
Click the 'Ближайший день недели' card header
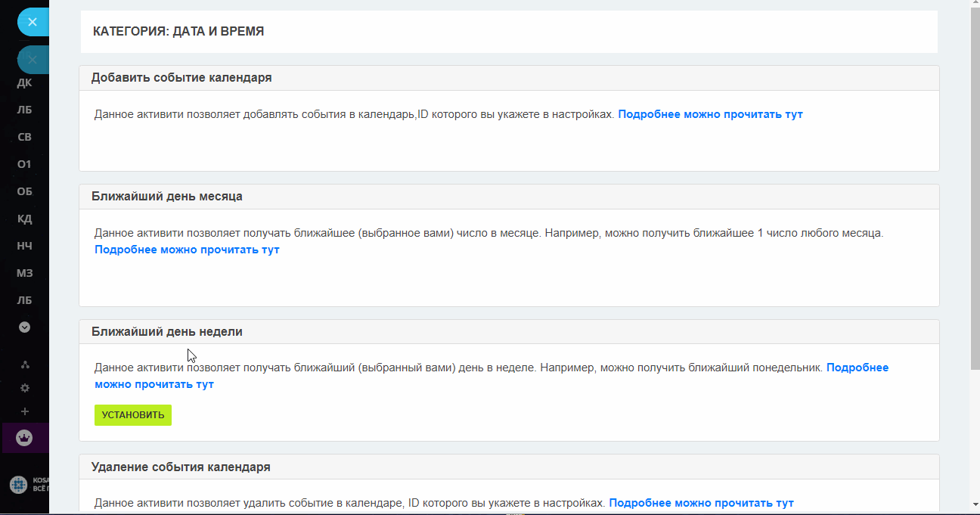[x=509, y=332]
